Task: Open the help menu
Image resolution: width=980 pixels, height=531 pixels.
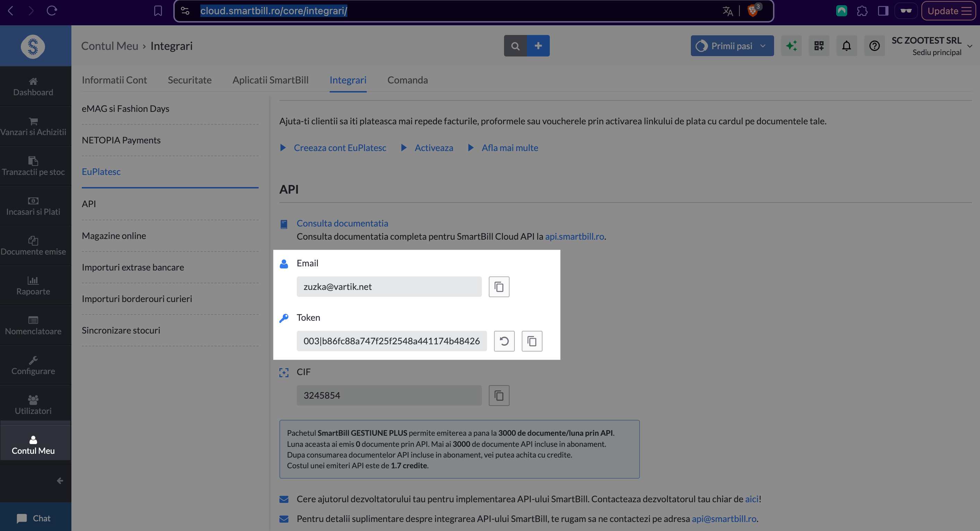Action: pos(874,46)
